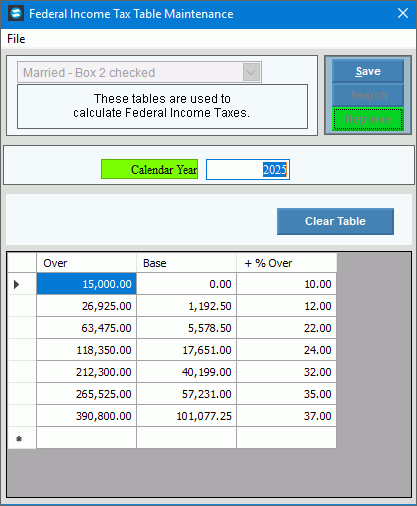Select the row header for 118,350.00

coord(22,350)
